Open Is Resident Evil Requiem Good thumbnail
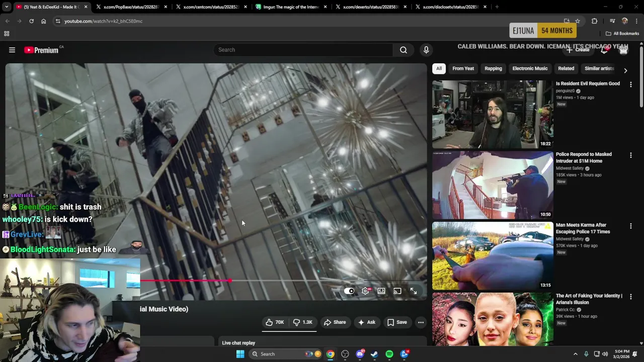The image size is (644, 362). (x=493, y=114)
